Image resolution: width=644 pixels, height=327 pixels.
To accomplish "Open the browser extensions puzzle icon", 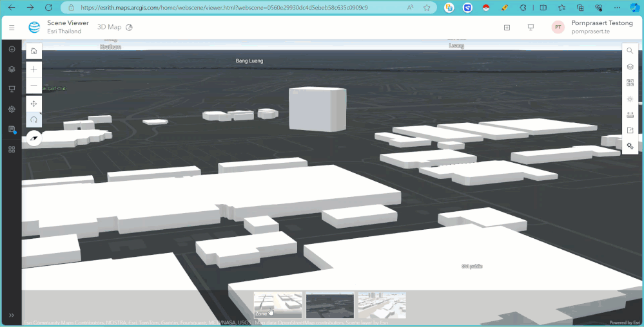I will point(523,7).
